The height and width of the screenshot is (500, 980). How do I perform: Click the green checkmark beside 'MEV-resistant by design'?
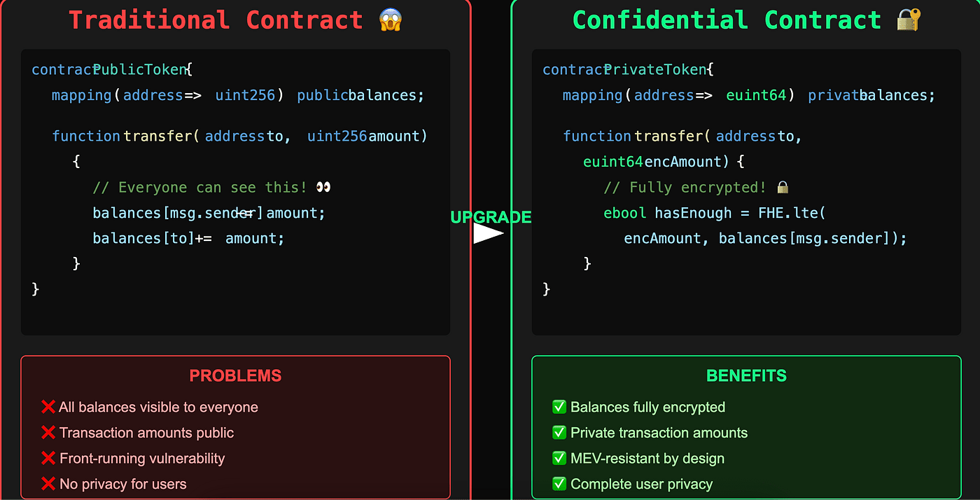[559, 459]
